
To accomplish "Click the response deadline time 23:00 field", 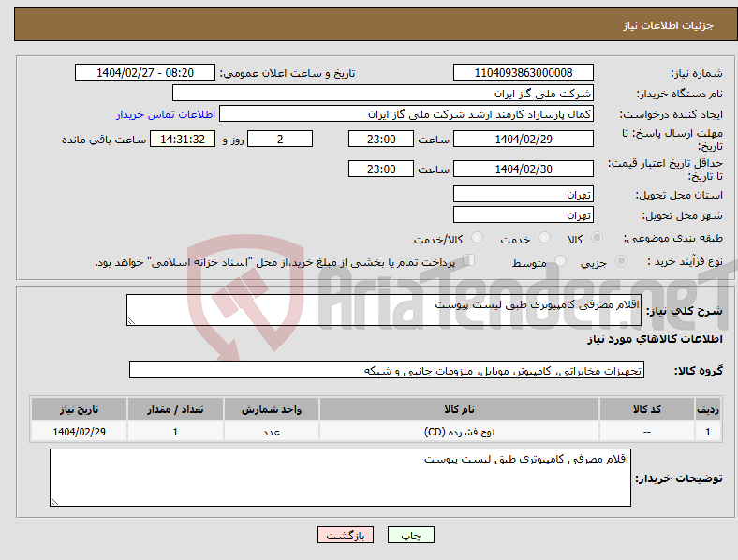I will [x=381, y=139].
